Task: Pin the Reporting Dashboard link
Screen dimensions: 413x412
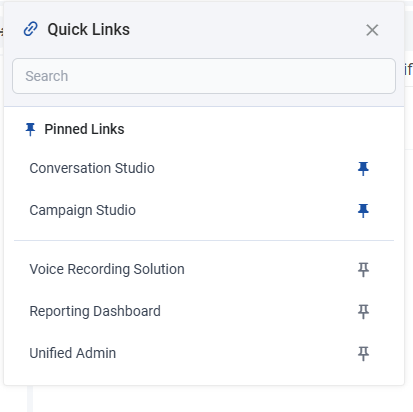Action: pos(363,312)
